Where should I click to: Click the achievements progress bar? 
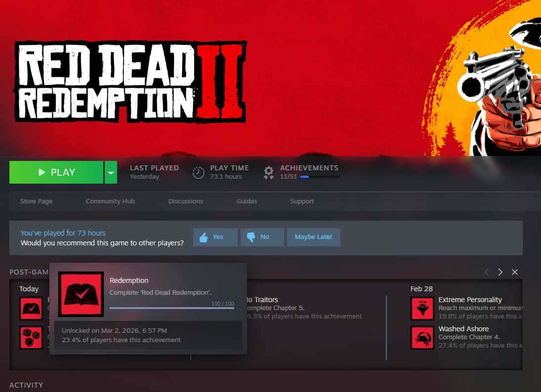pyautogui.click(x=320, y=177)
